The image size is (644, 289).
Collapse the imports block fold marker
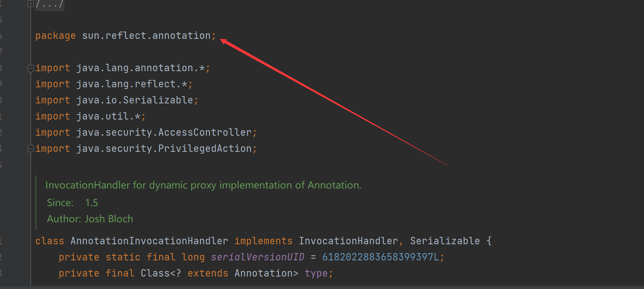(x=31, y=68)
